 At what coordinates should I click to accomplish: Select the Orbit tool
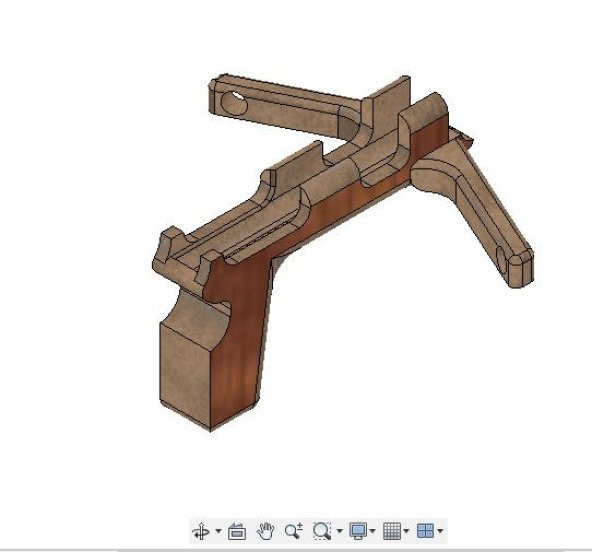coord(201,531)
